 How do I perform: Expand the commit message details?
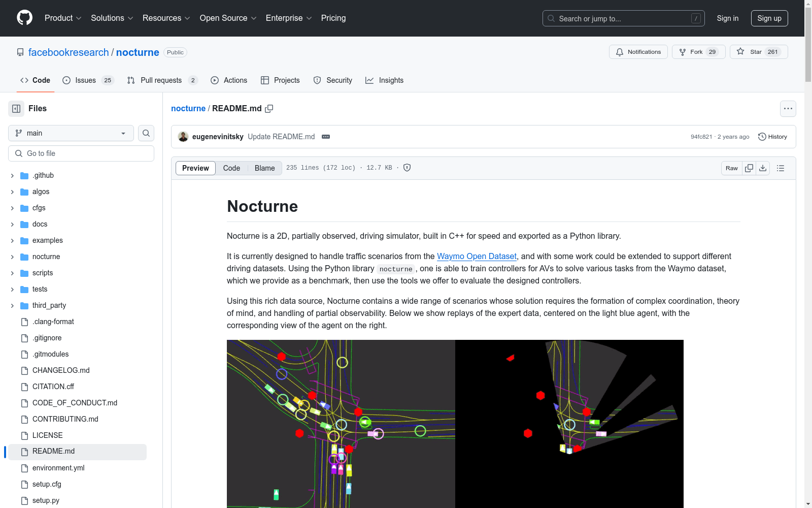point(326,137)
